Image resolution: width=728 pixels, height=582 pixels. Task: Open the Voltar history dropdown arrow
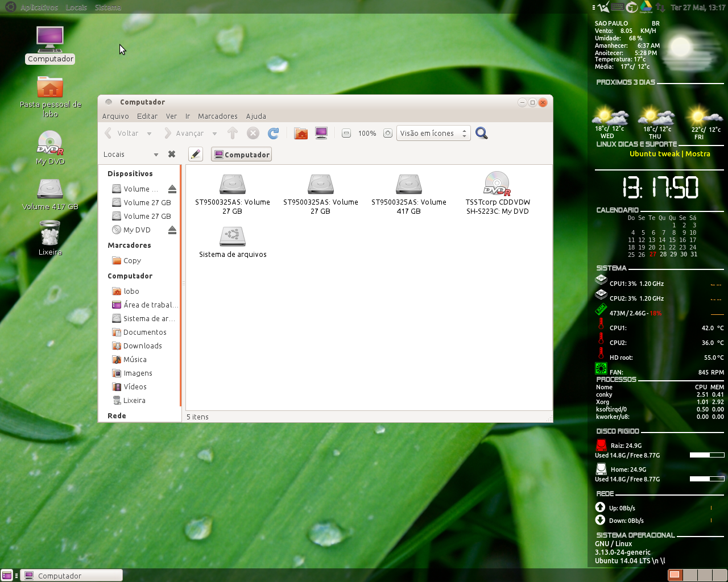[x=150, y=133]
